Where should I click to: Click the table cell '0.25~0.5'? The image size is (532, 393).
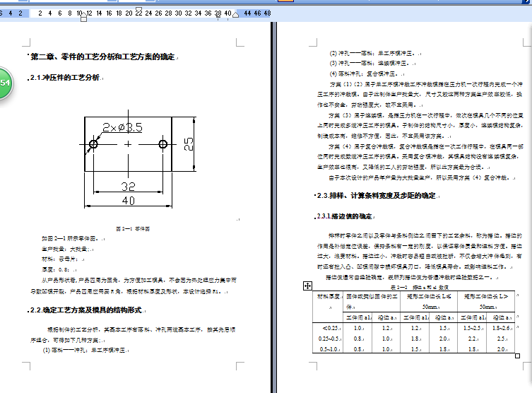click(329, 339)
